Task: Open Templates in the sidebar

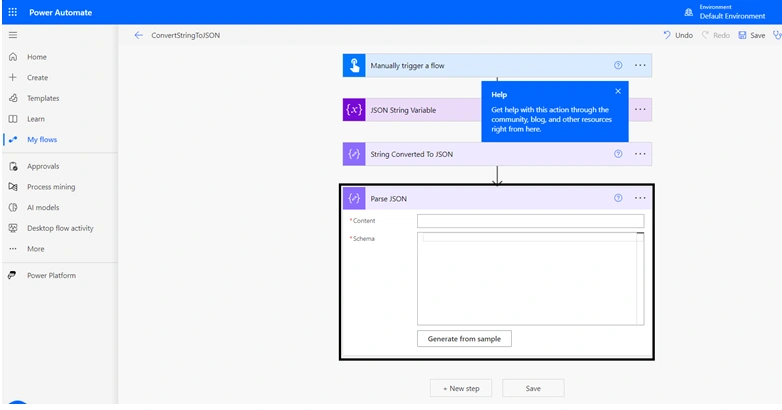Action: (x=43, y=98)
